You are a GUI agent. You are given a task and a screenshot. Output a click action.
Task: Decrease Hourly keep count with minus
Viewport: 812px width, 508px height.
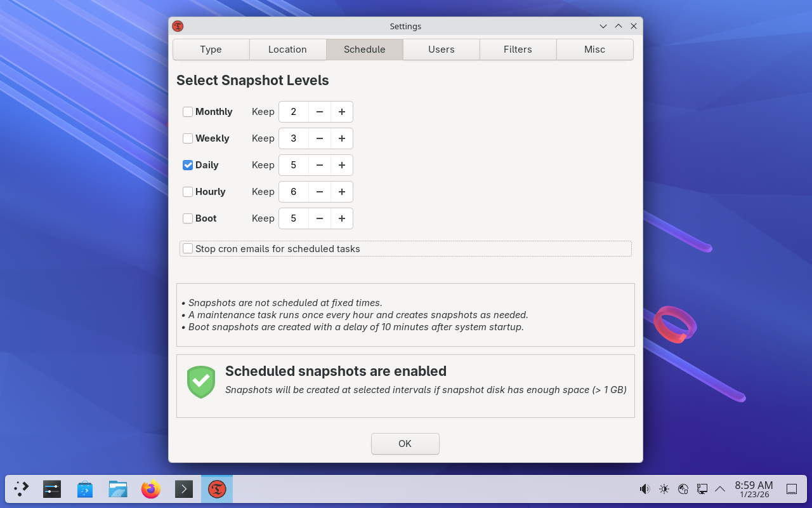[320, 192]
